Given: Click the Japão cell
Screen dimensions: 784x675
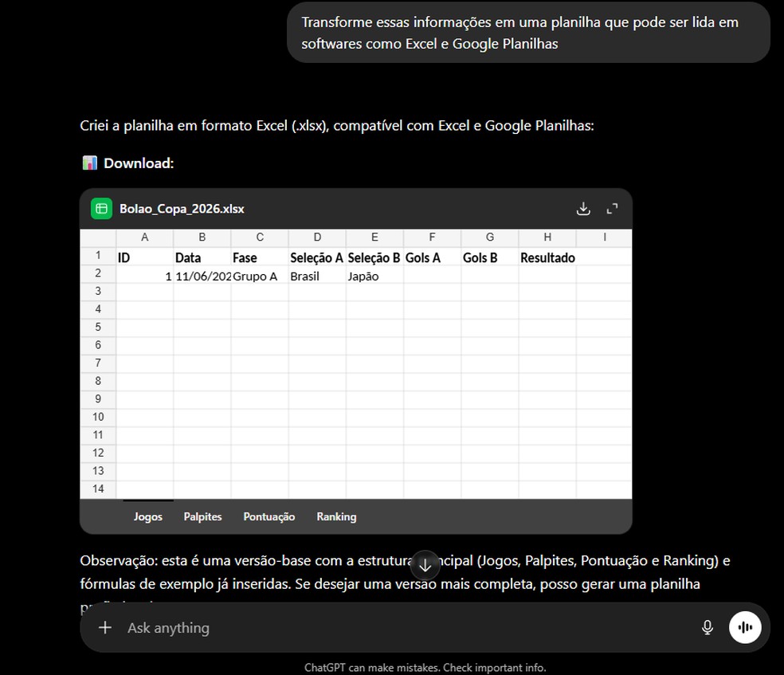Looking at the screenshot, I should point(374,276).
